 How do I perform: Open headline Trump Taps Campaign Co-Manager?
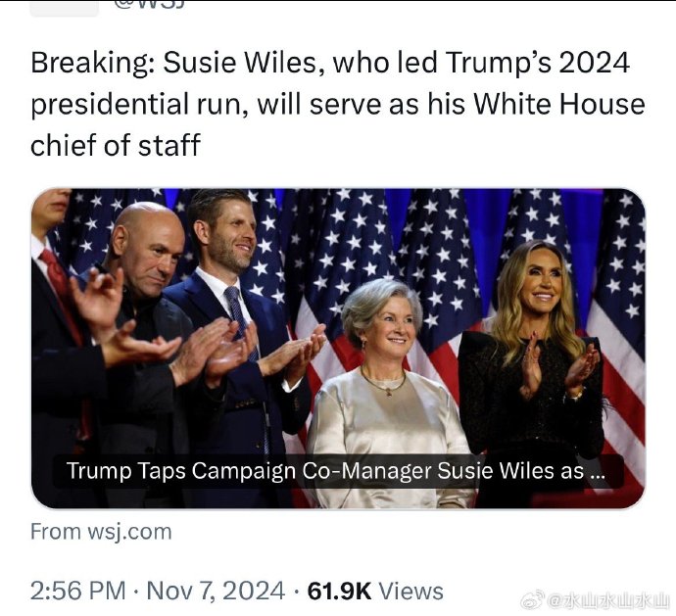tap(335, 471)
